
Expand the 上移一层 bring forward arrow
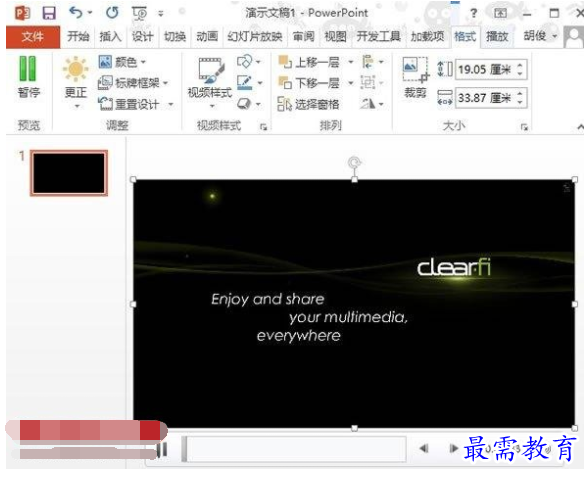coord(351,62)
